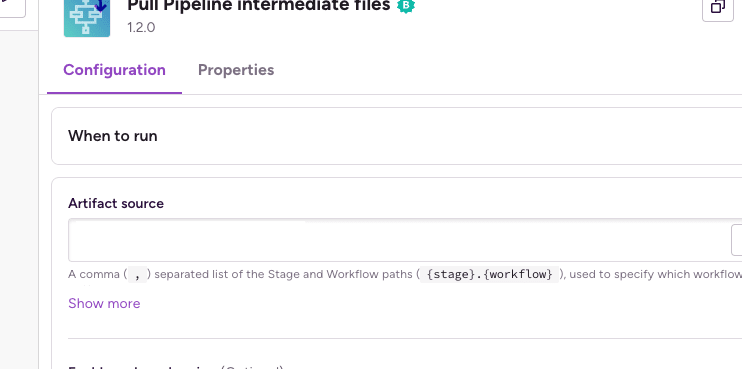Click the Artifact source help description text
This screenshot has height=369, width=742.
tap(405, 274)
